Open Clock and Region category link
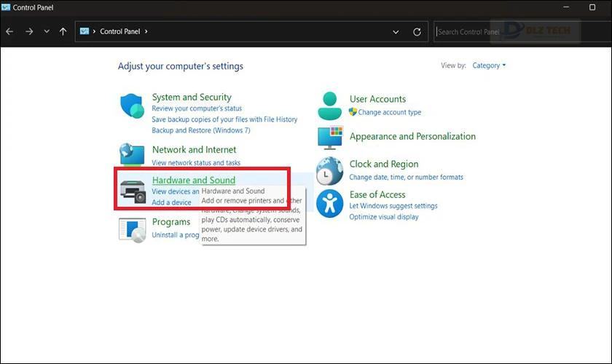This screenshot has height=364, width=612. pyautogui.click(x=384, y=165)
